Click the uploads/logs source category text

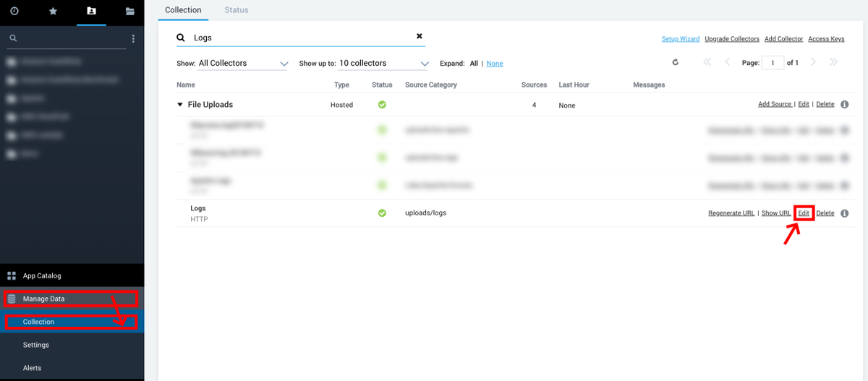[426, 213]
